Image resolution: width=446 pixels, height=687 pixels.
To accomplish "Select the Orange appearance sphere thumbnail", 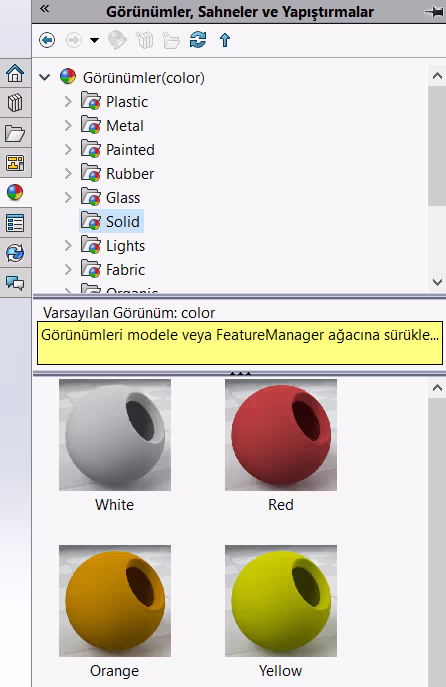I will 115,601.
